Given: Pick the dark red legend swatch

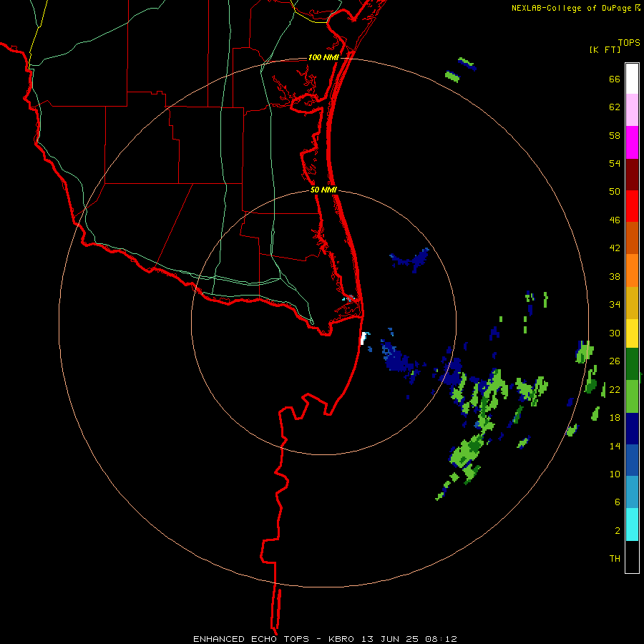Looking at the screenshot, I should (632, 175).
